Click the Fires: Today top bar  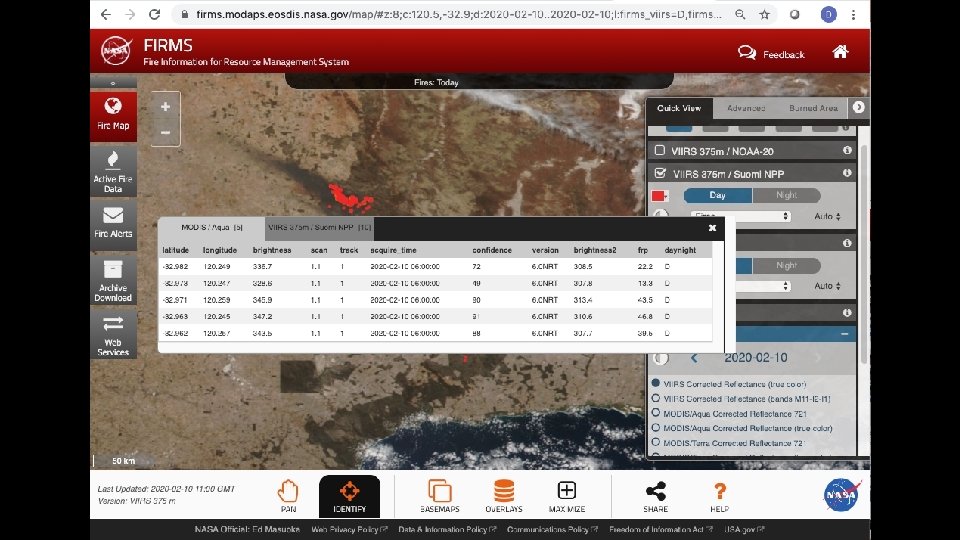point(479,81)
